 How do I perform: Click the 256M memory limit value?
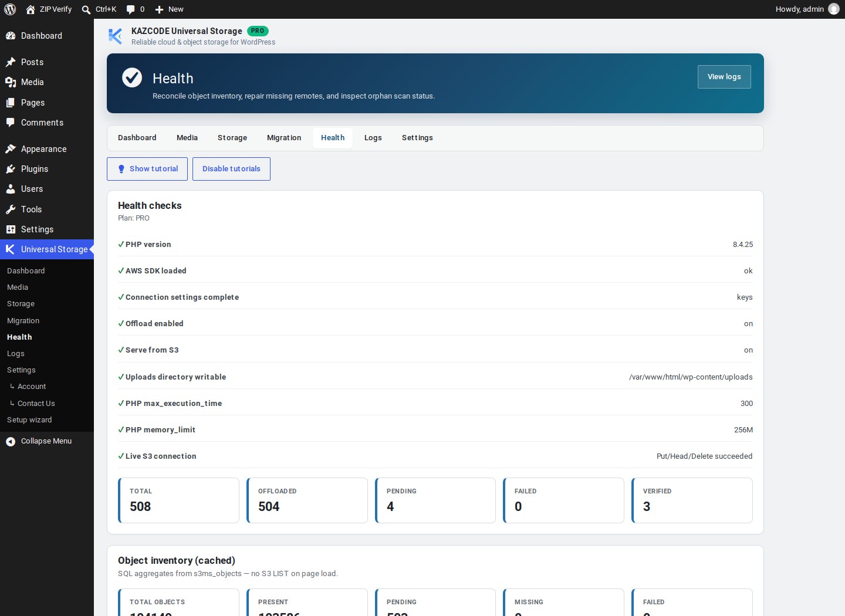click(x=743, y=430)
